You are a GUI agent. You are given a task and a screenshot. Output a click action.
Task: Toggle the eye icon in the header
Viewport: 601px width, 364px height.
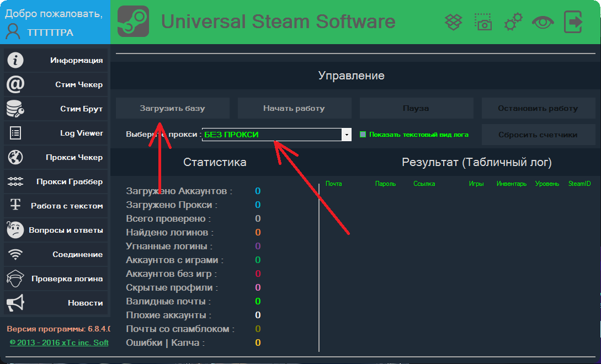tap(543, 22)
